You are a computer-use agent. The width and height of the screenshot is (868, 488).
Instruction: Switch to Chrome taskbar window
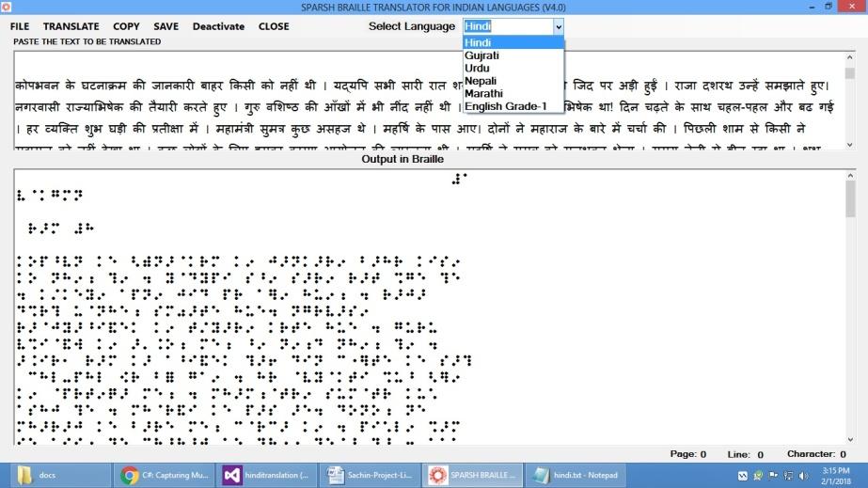tap(164, 475)
